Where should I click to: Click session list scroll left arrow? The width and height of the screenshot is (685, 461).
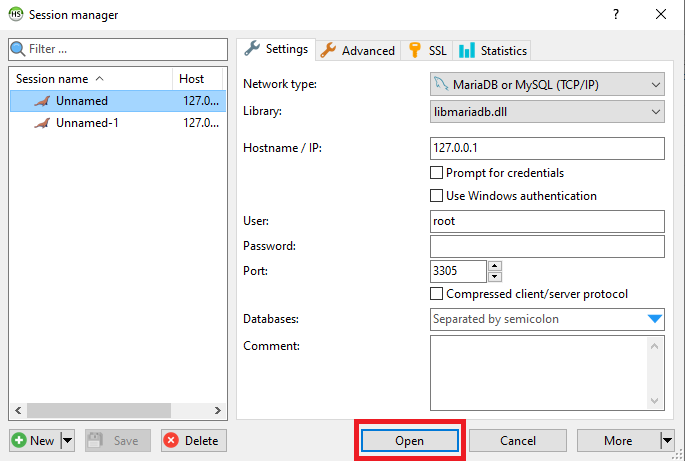coord(18,410)
